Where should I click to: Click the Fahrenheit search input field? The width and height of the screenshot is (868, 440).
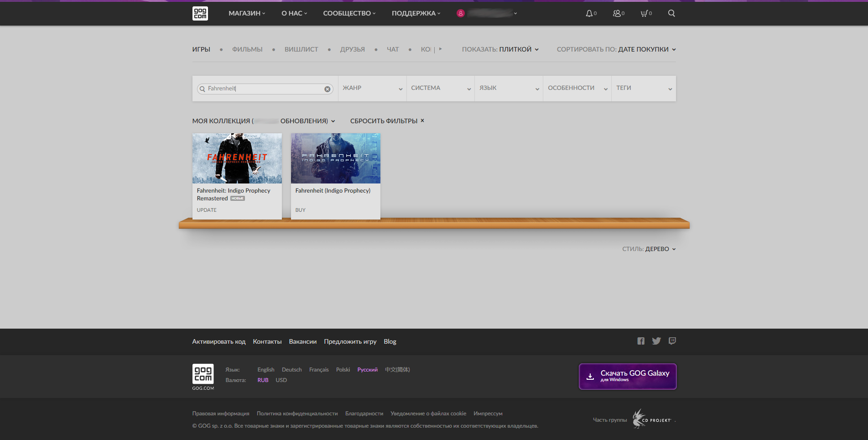(x=265, y=89)
